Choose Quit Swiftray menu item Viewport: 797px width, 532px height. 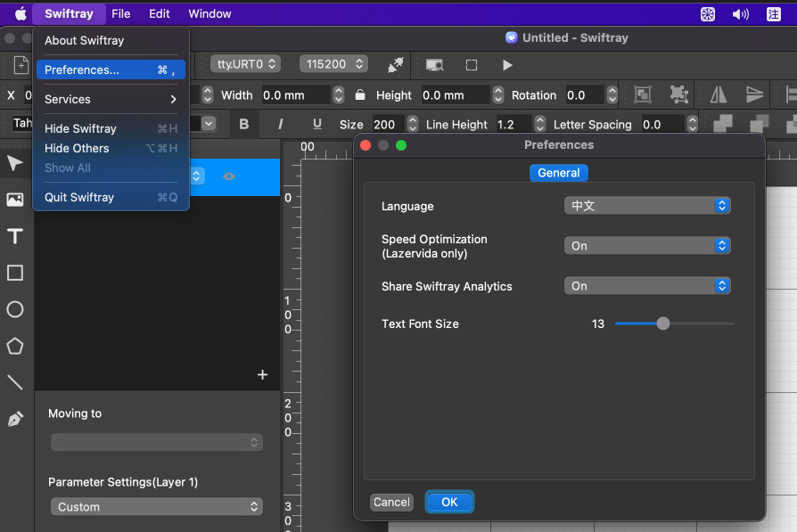[x=111, y=197]
